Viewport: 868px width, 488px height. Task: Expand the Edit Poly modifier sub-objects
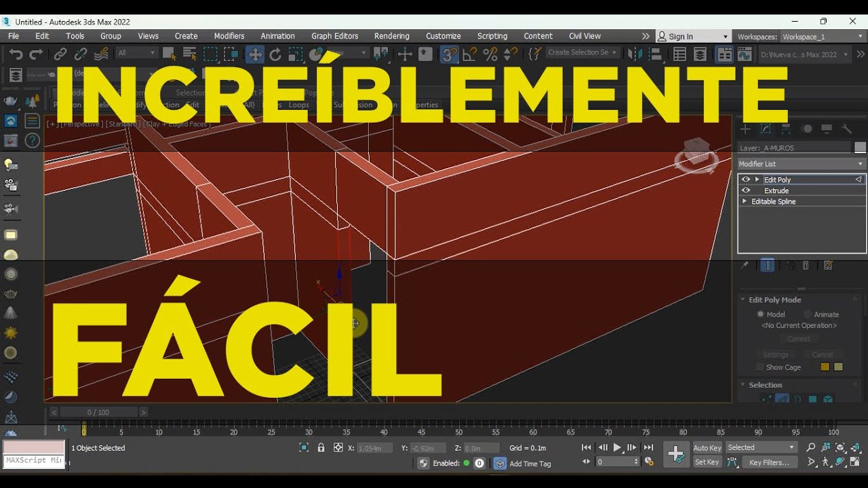[757, 180]
